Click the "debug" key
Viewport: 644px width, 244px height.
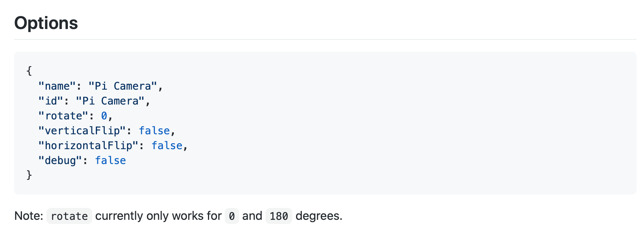60,160
